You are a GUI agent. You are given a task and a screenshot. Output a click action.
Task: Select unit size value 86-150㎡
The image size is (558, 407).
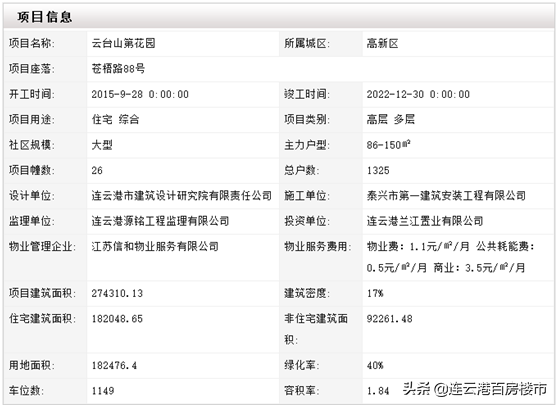point(389,145)
